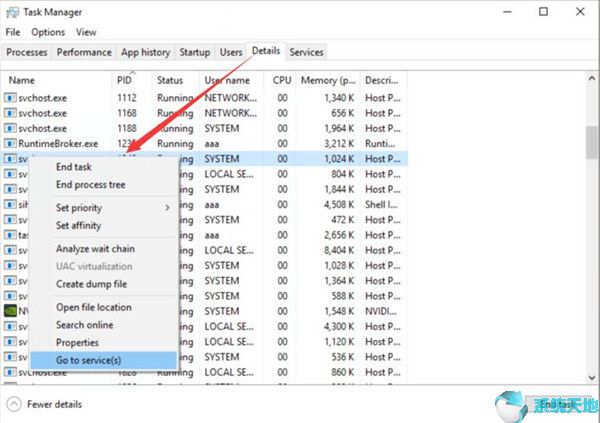
Task: Click the Task Manager icon in title bar
Action: pyautogui.click(x=12, y=12)
